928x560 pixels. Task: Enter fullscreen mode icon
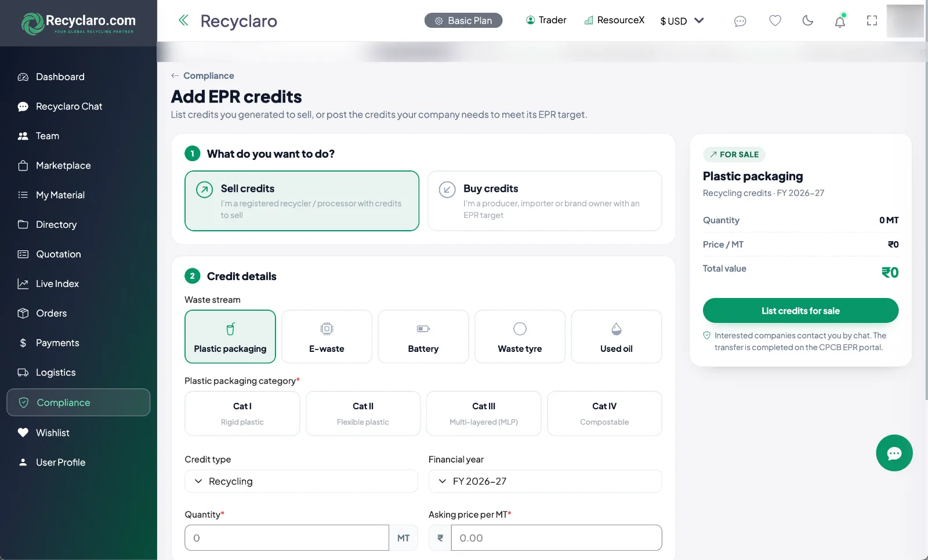tap(872, 21)
